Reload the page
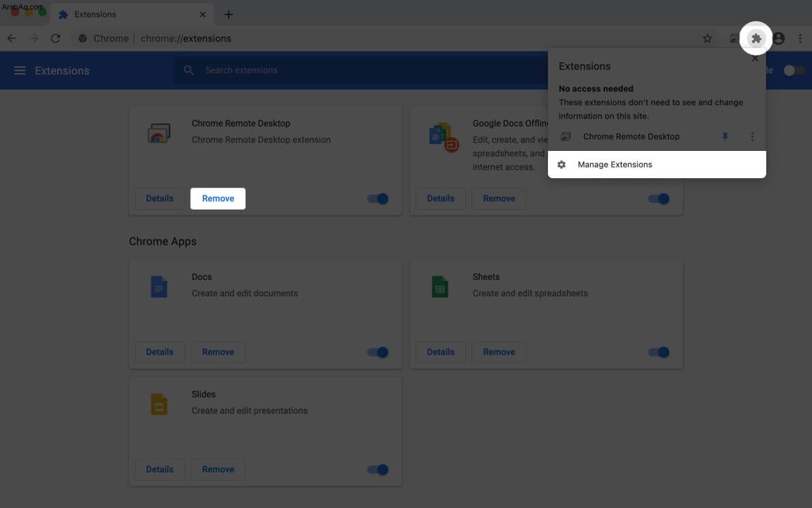 (55, 38)
